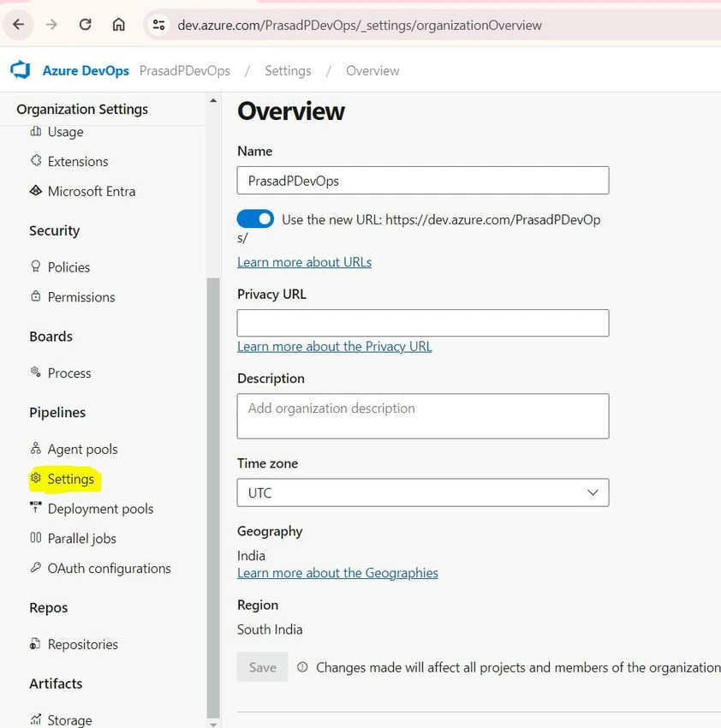Click the organization Description text box

point(423,416)
